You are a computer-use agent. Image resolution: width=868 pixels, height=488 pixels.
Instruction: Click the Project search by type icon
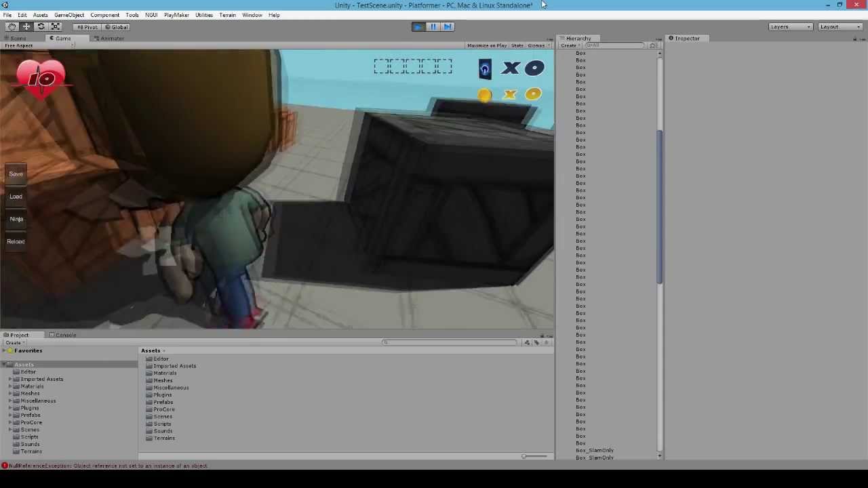tap(528, 343)
